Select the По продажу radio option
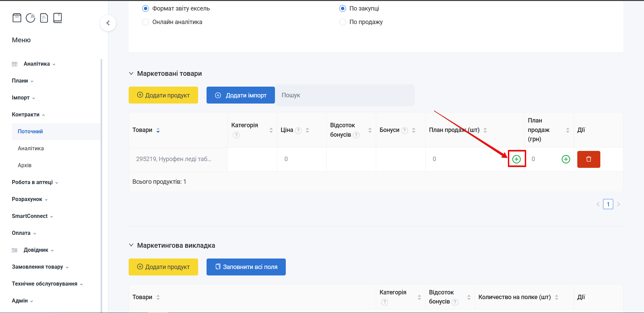644x313 pixels. coord(343,22)
